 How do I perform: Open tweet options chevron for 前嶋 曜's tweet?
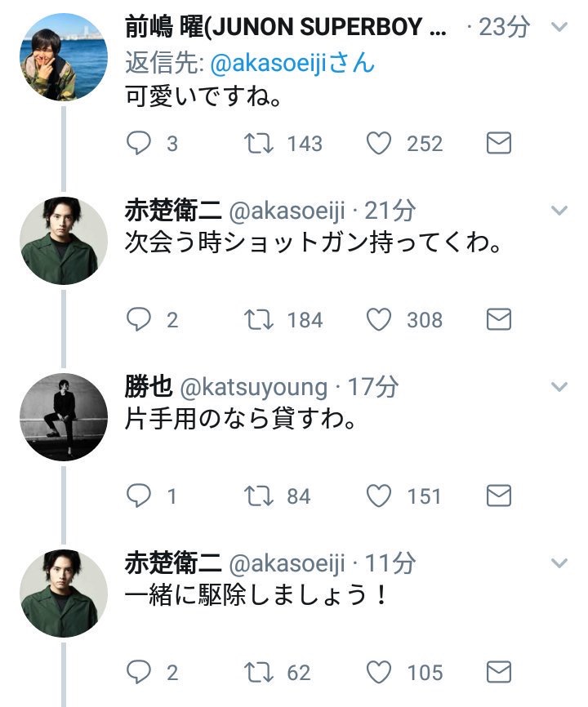tap(559, 28)
